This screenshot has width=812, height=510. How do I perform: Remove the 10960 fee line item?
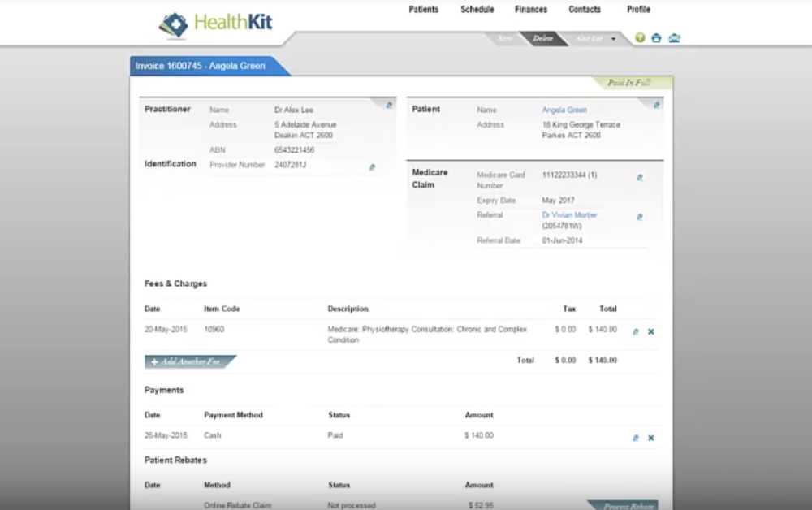(x=651, y=332)
